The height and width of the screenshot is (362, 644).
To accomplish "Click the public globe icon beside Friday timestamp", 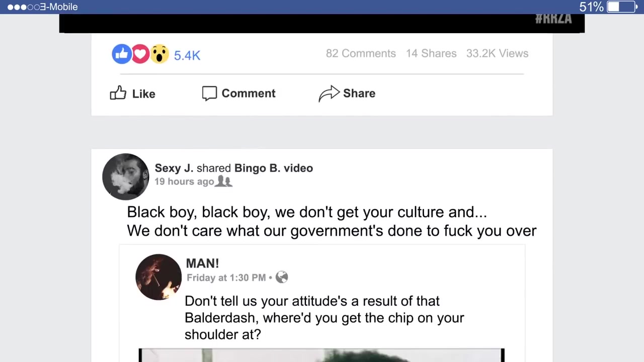I will click(x=282, y=277).
